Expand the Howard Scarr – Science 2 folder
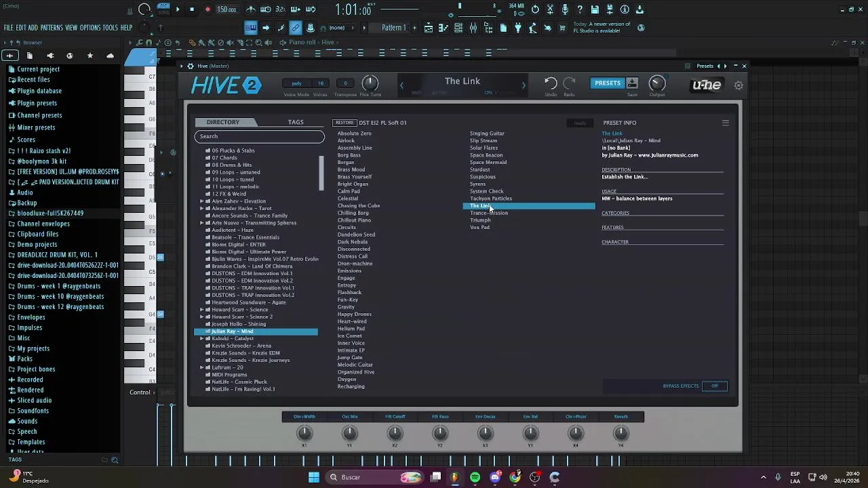The height and width of the screenshot is (488, 868). 201,317
